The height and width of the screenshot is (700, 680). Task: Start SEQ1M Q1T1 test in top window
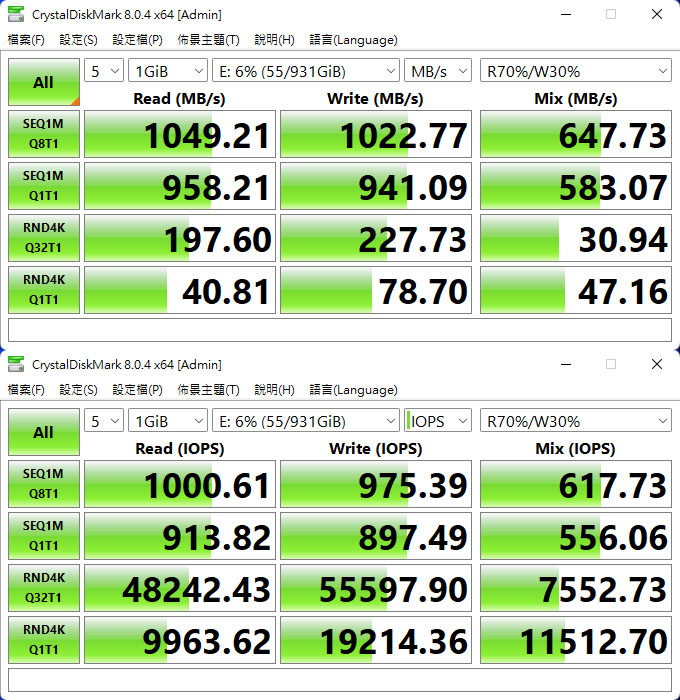(x=44, y=186)
